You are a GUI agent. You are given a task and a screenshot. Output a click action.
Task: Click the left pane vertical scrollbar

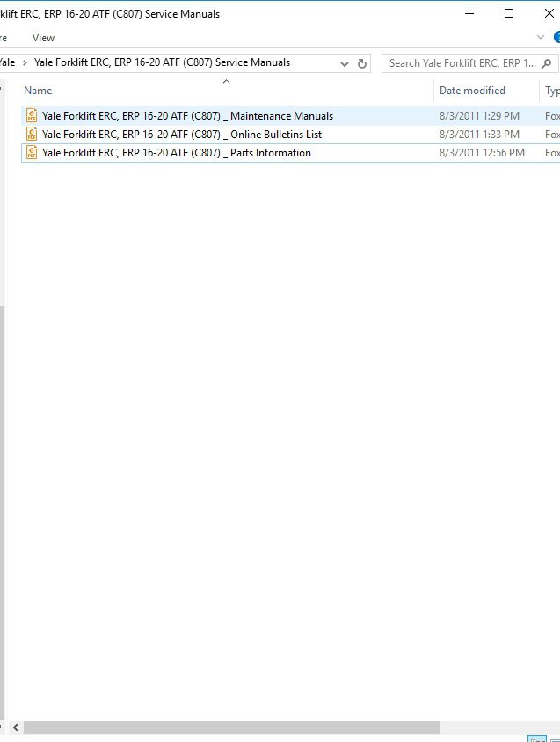pyautogui.click(x=3, y=511)
